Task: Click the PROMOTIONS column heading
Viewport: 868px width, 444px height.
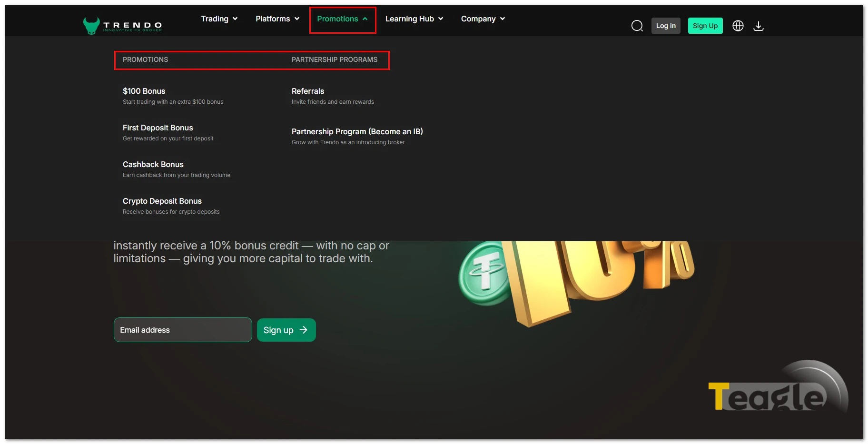Action: pyautogui.click(x=145, y=59)
